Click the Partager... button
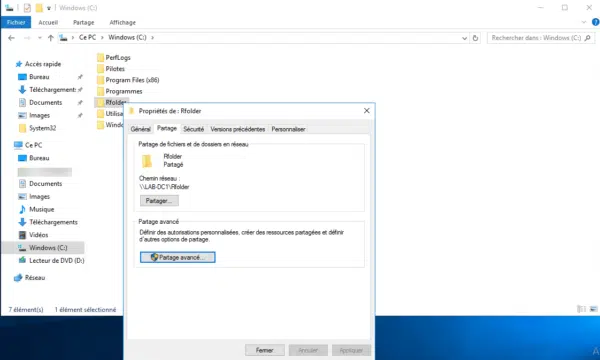 click(159, 201)
